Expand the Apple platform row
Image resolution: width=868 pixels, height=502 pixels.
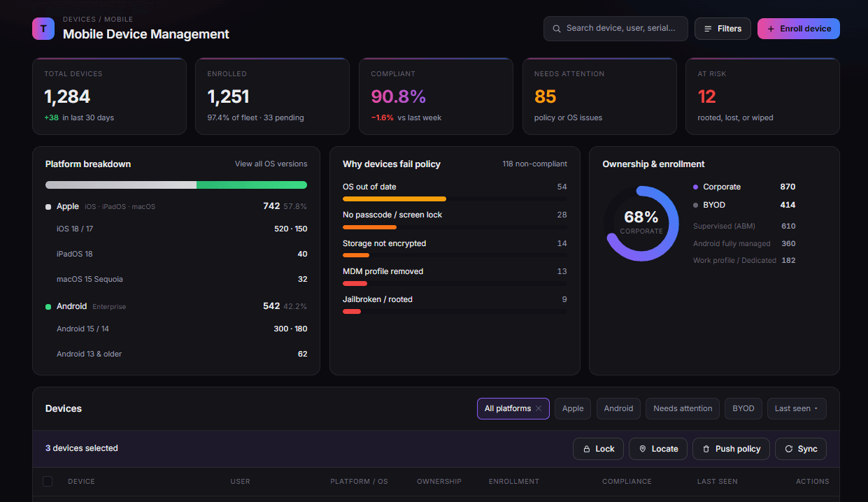point(176,206)
